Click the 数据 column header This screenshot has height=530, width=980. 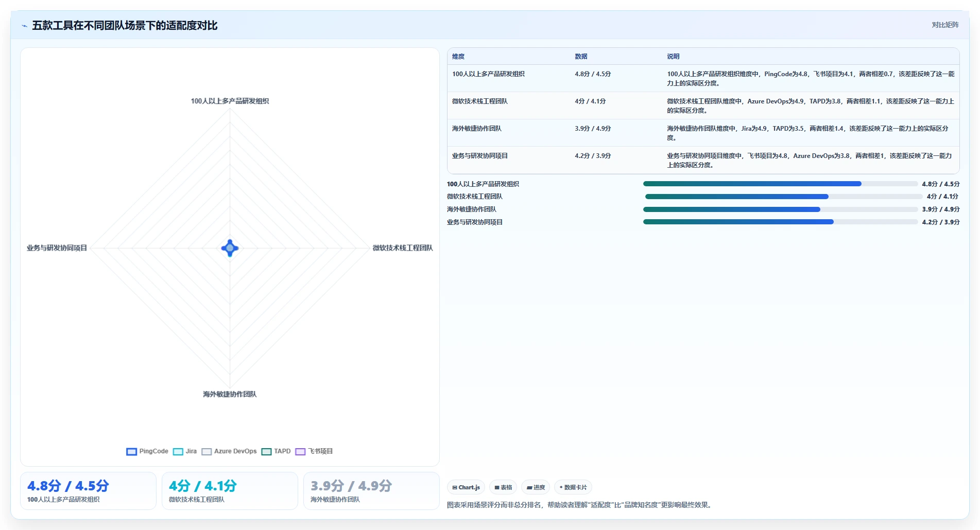pos(581,57)
